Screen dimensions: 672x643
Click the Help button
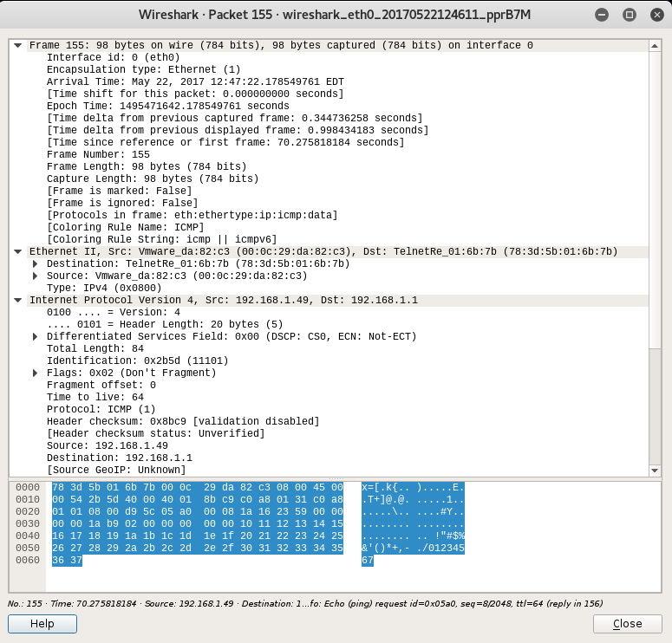42,623
